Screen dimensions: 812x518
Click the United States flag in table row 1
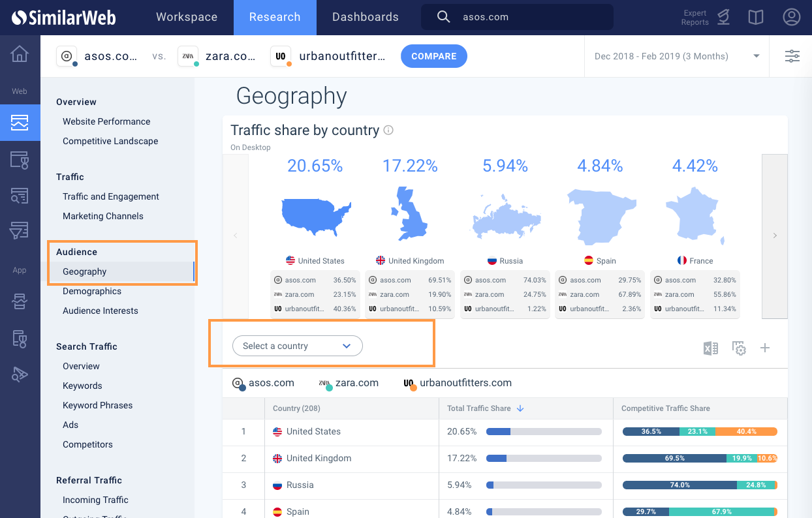(277, 432)
